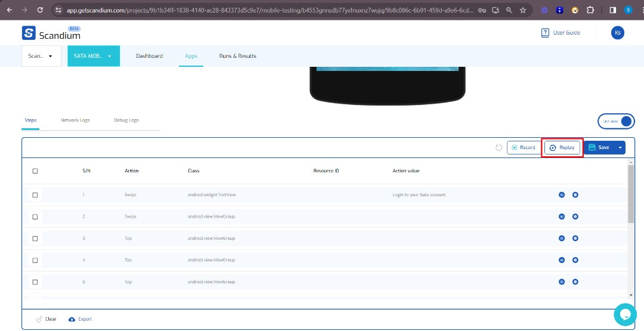Image resolution: width=644 pixels, height=331 pixels.
Task: Toggle the browser side panel icon
Action: coord(613,10)
